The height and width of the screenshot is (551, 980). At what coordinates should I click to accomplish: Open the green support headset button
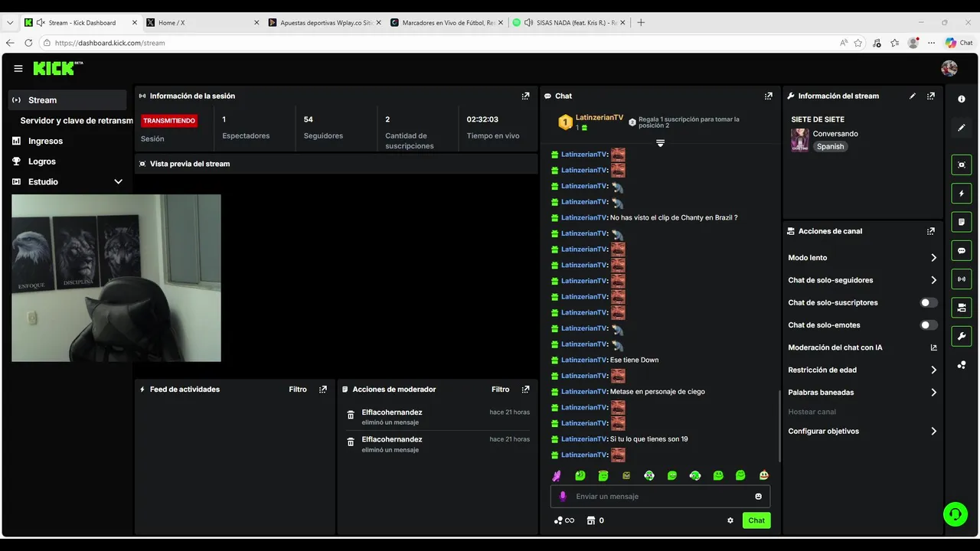click(955, 514)
